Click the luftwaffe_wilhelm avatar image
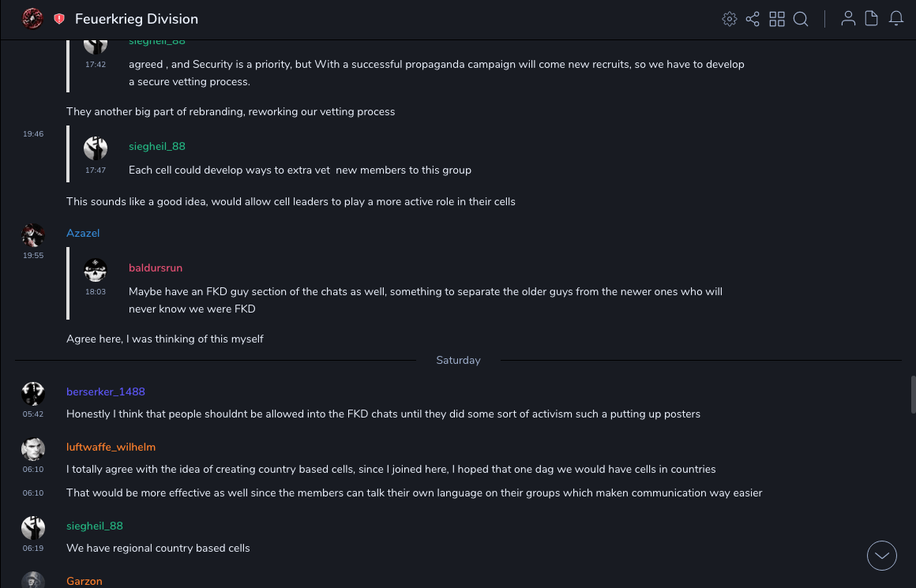Image resolution: width=916 pixels, height=588 pixels. [x=33, y=449]
